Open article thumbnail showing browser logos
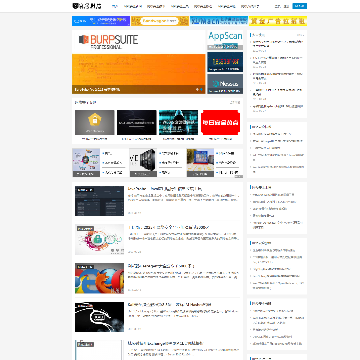Screen dimensions: 360x360 (x=99, y=278)
